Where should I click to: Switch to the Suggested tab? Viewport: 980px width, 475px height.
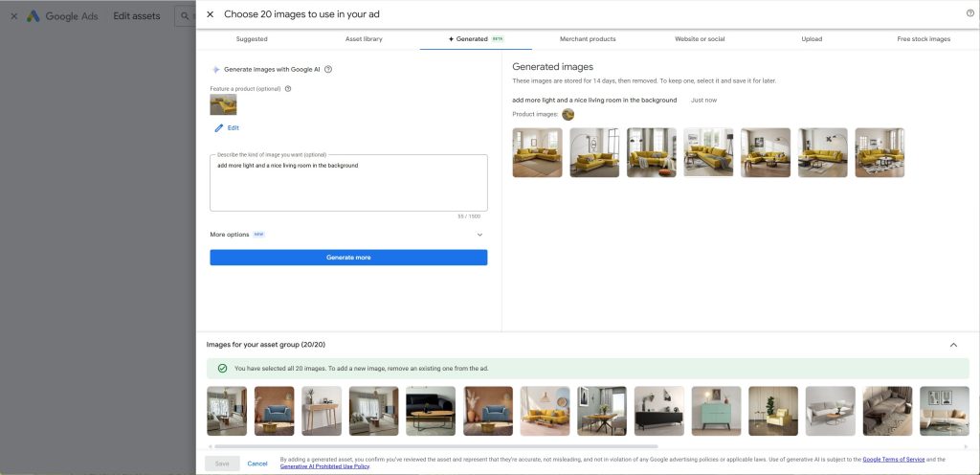[252, 38]
